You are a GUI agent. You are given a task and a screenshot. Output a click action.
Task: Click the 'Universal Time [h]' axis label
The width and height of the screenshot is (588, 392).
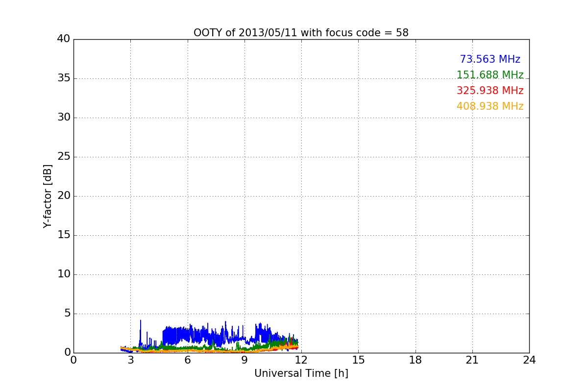(301, 373)
